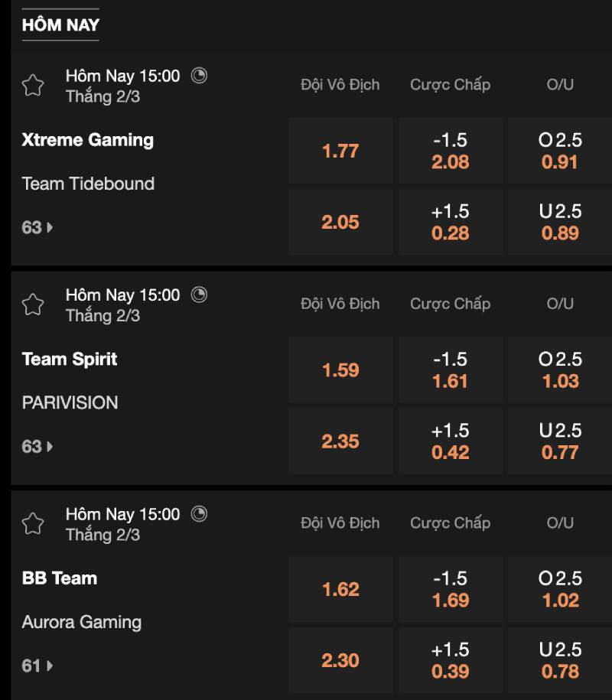Expand 63 more markets for Xtreme Gaming
The height and width of the screenshot is (700, 612).
click(x=37, y=227)
